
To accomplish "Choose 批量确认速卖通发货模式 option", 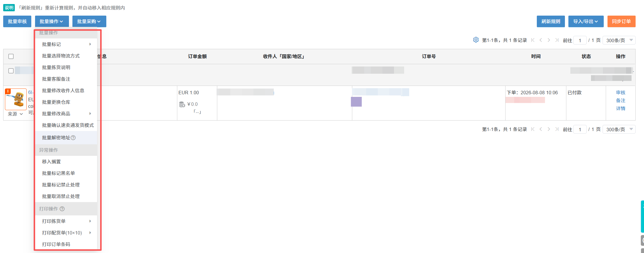I will click(x=66, y=125).
